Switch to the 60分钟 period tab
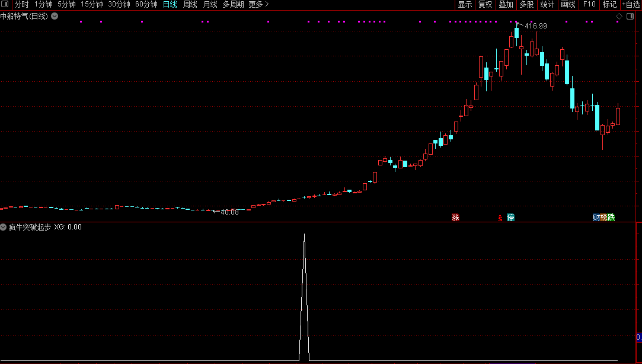 [x=146, y=5]
